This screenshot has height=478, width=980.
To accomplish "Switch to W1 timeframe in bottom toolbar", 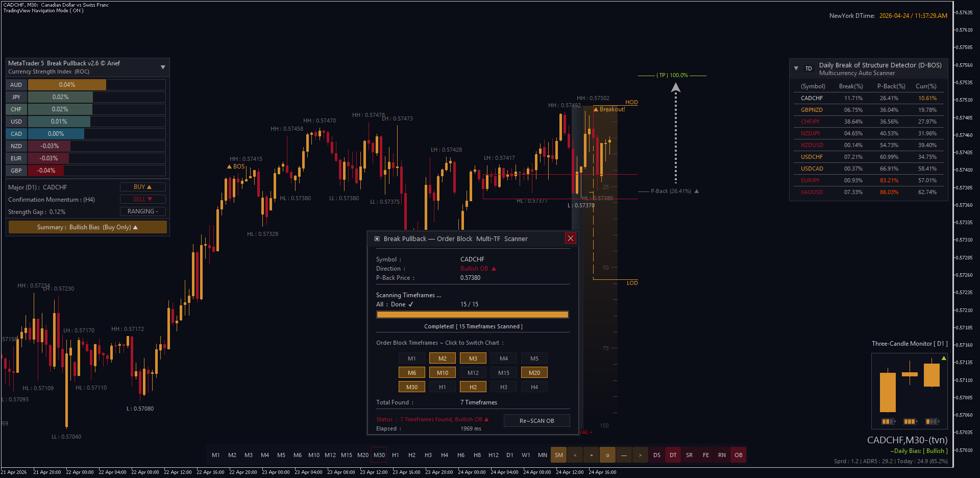I will pyautogui.click(x=526, y=455).
